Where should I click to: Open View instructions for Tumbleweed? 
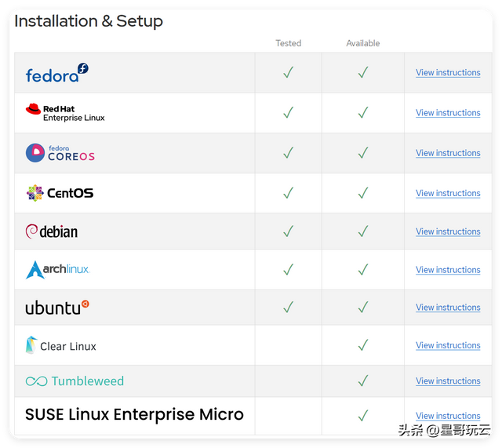(448, 381)
